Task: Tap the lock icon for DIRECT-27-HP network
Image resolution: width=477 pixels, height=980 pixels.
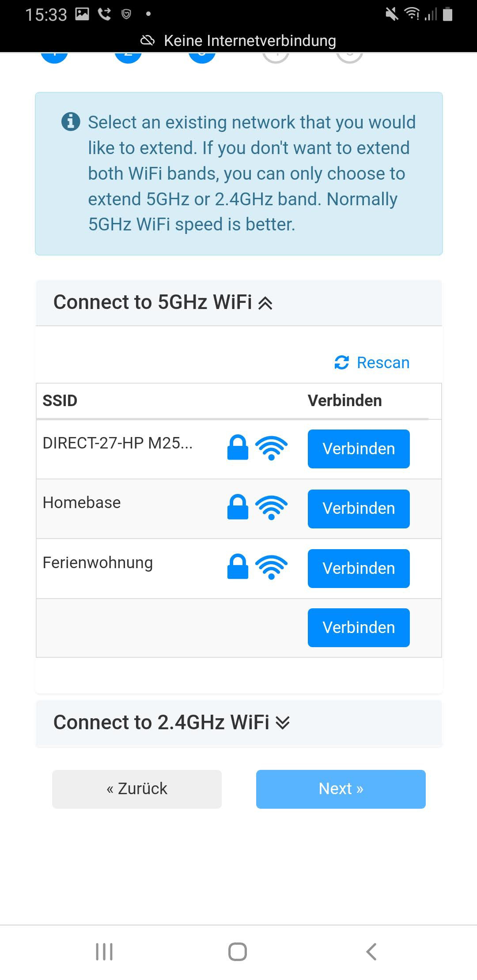Action: pyautogui.click(x=238, y=448)
